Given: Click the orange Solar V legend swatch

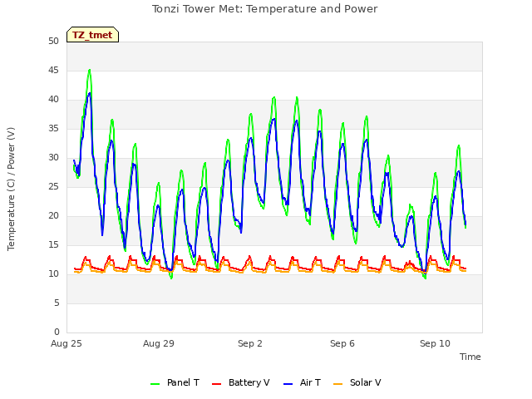Looking at the screenshot, I should 338,383.
